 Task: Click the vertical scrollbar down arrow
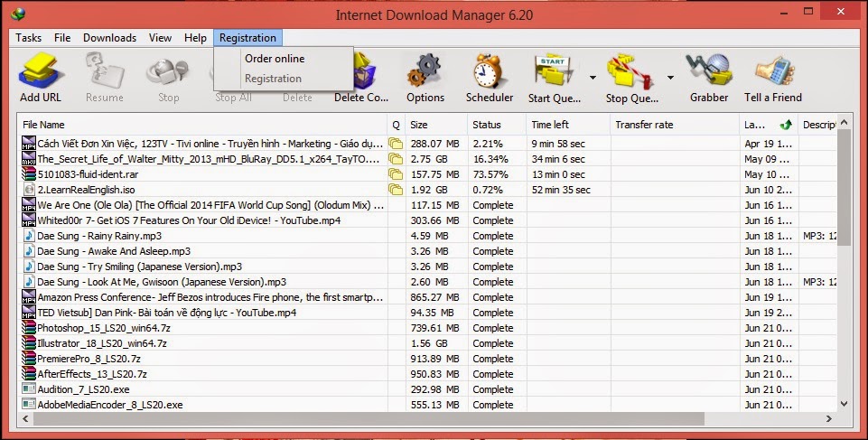tap(845, 404)
